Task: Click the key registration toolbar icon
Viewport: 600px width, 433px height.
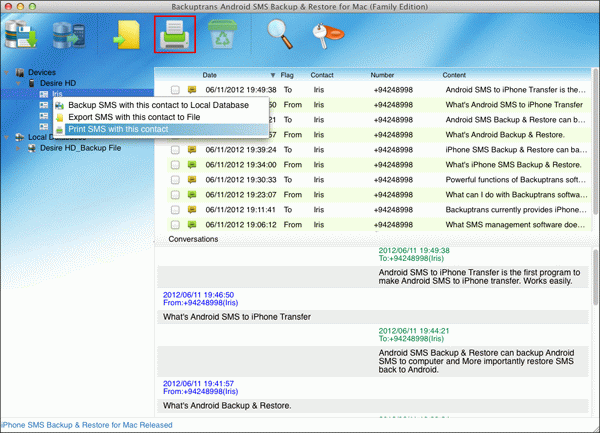Action: coord(328,35)
